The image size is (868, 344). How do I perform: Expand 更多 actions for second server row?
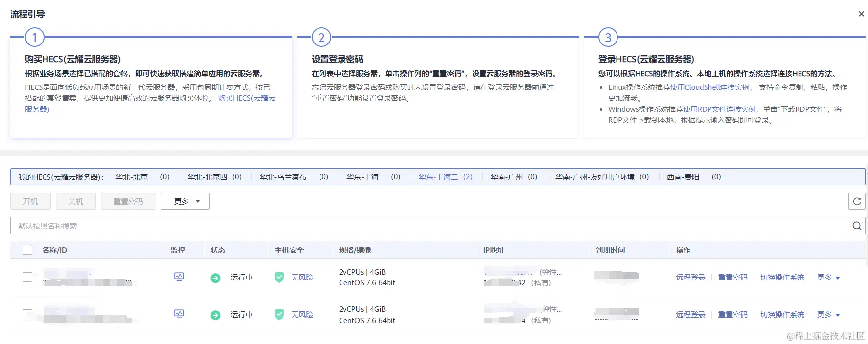point(828,315)
